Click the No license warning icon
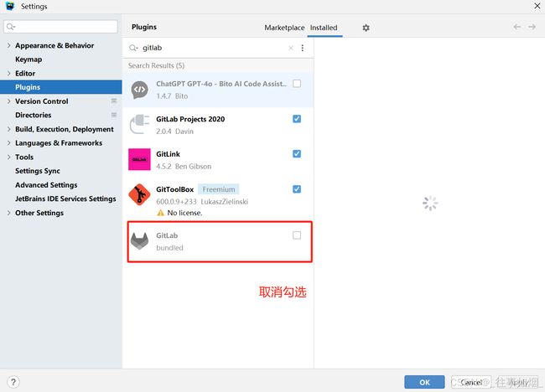The width and height of the screenshot is (545, 392). [160, 213]
